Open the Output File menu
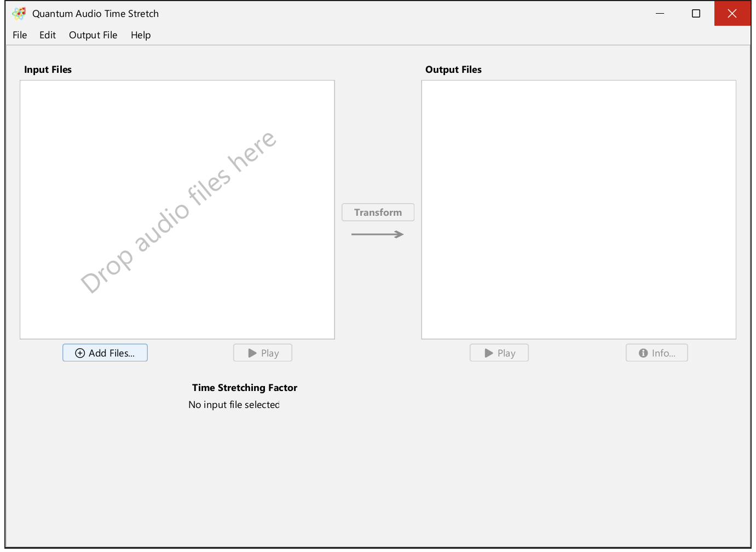This screenshot has width=756, height=552. coord(93,35)
